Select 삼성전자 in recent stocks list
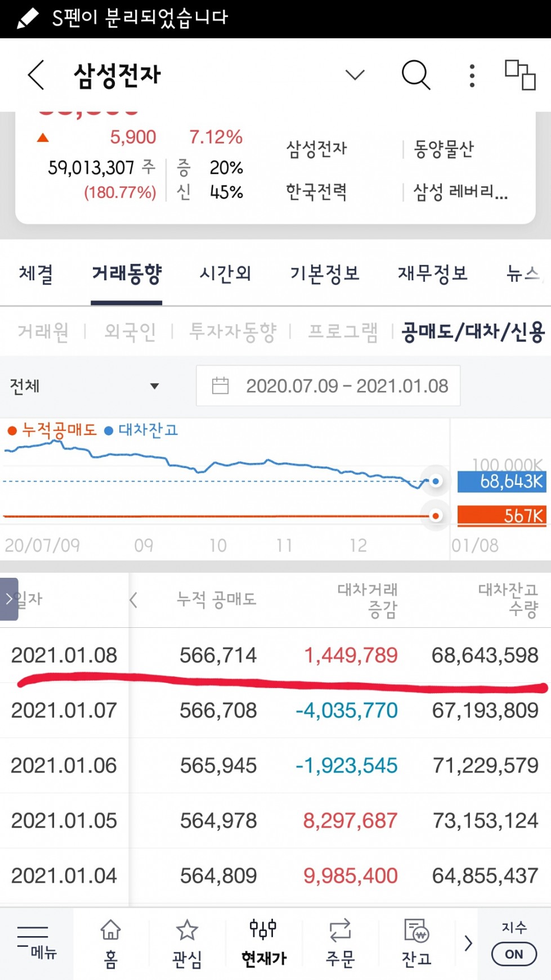 (x=316, y=149)
